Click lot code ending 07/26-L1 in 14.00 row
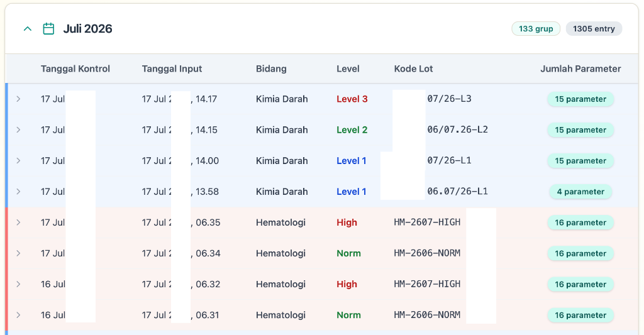 point(449,160)
